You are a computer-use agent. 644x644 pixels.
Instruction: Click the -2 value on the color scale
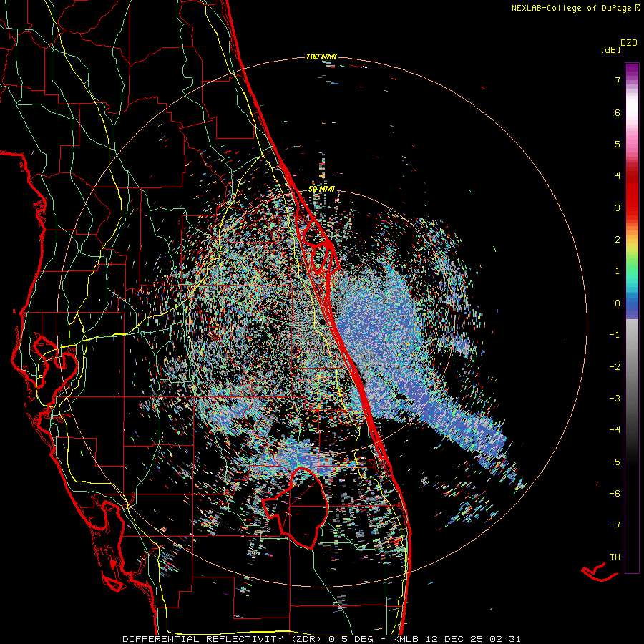coord(615,367)
